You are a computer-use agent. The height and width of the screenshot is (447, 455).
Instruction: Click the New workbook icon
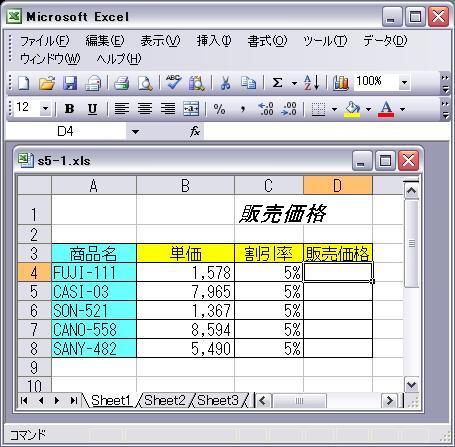click(24, 83)
